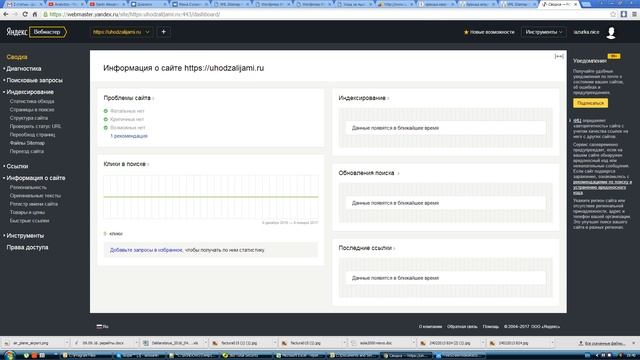Collapse the Информация о сайте sidebar section
The width and height of the screenshot is (640, 360).
[36, 178]
